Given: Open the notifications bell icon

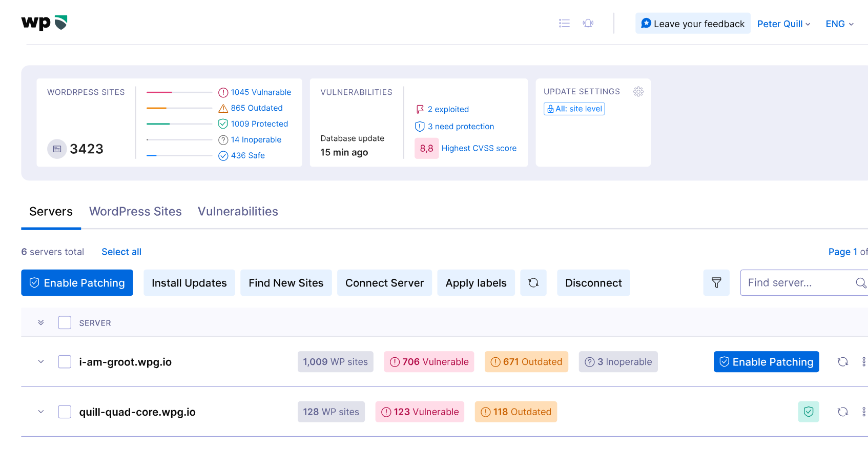Looking at the screenshot, I should pyautogui.click(x=588, y=23).
